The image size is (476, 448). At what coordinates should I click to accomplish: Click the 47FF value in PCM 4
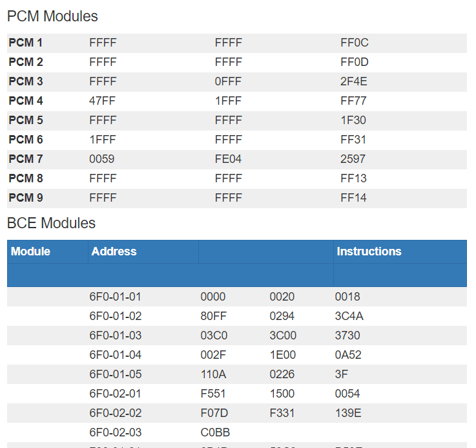[102, 101]
